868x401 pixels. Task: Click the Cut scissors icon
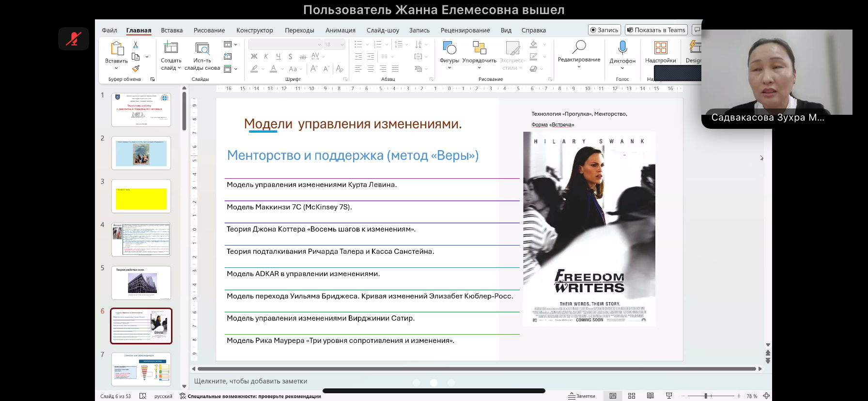pos(136,45)
